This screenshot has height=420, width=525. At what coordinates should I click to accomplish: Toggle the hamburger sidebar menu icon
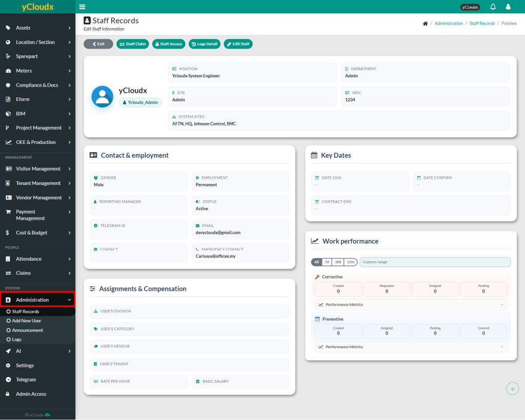82,7
